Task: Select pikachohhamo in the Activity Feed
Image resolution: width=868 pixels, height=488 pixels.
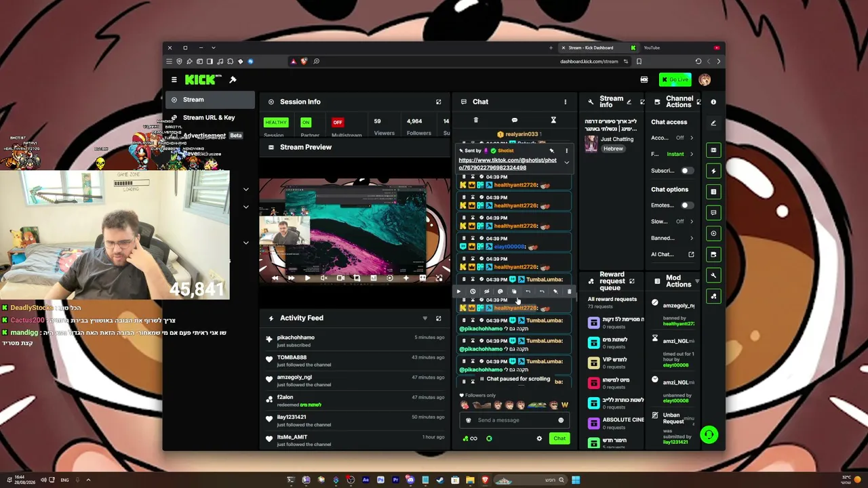Action: pyautogui.click(x=295, y=338)
